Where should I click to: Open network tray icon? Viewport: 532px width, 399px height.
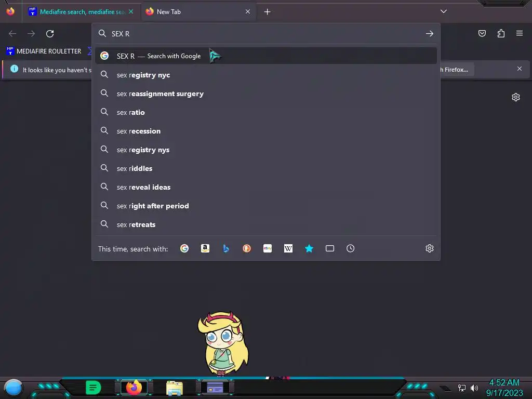coord(461,388)
